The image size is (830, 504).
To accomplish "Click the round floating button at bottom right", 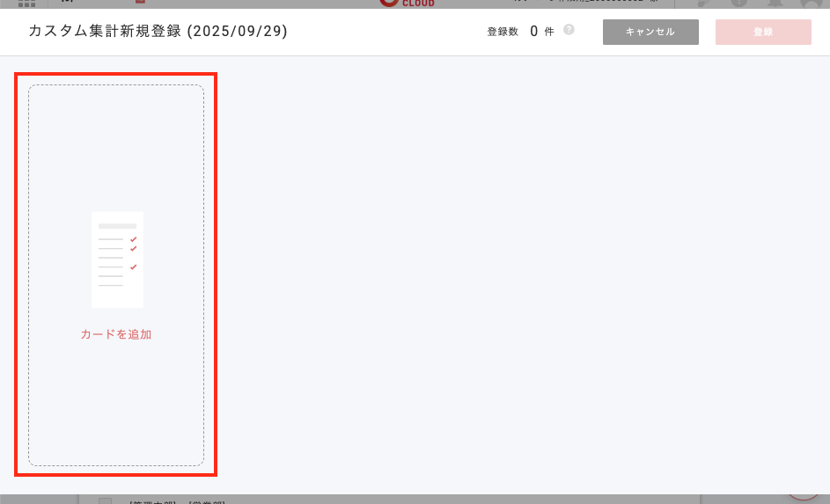I will [x=803, y=496].
